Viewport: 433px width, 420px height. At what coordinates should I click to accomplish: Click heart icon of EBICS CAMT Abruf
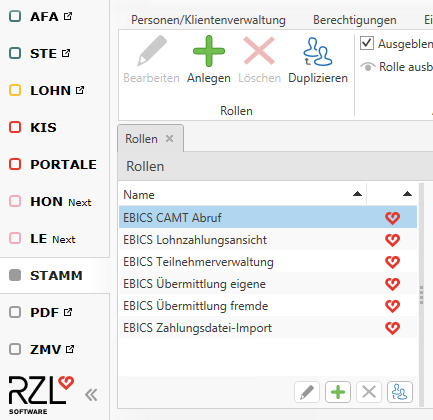pos(392,218)
